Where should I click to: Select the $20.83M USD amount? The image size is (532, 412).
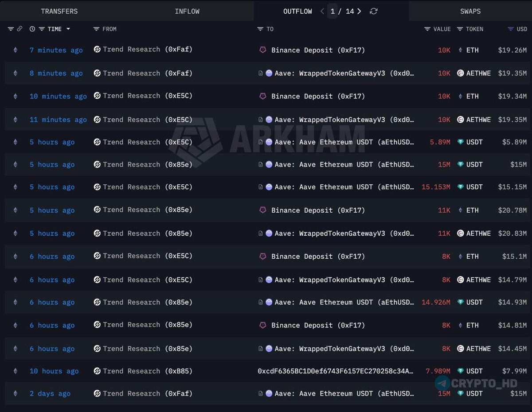pyautogui.click(x=512, y=233)
